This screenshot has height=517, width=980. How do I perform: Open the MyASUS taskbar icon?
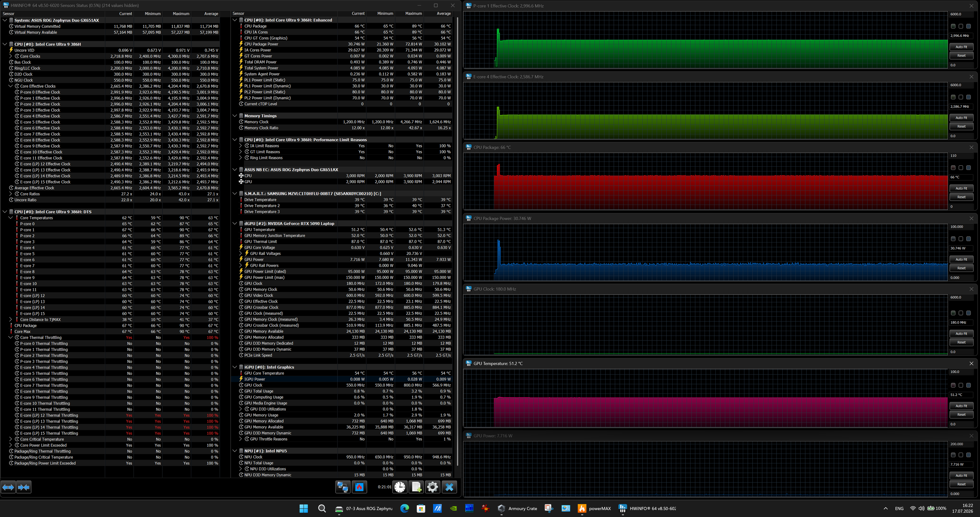click(437, 509)
